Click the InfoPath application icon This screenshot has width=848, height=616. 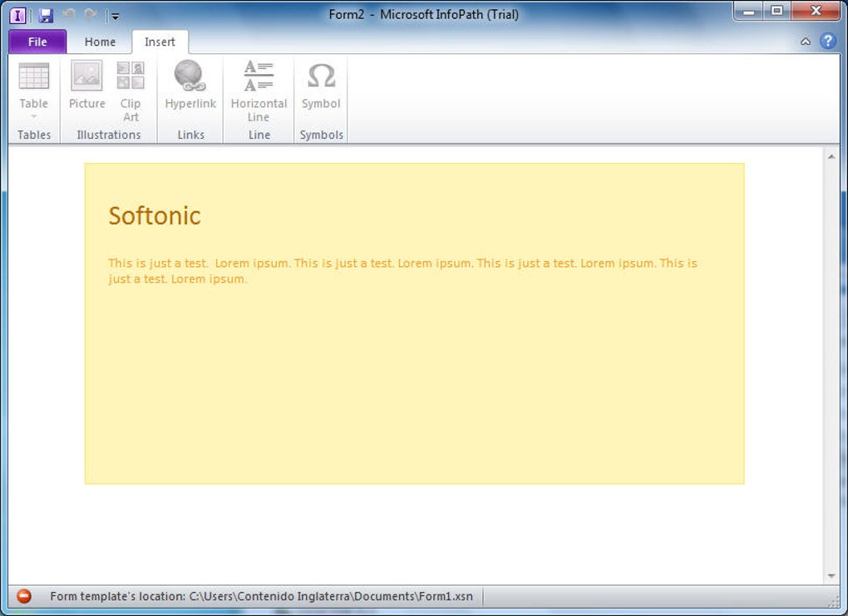tap(17, 15)
